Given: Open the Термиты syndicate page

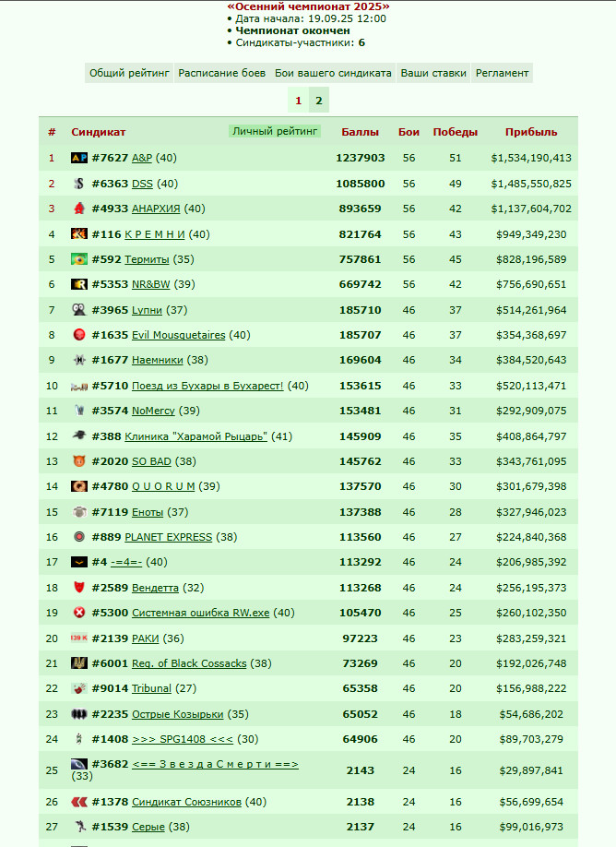Looking at the screenshot, I should tap(147, 259).
